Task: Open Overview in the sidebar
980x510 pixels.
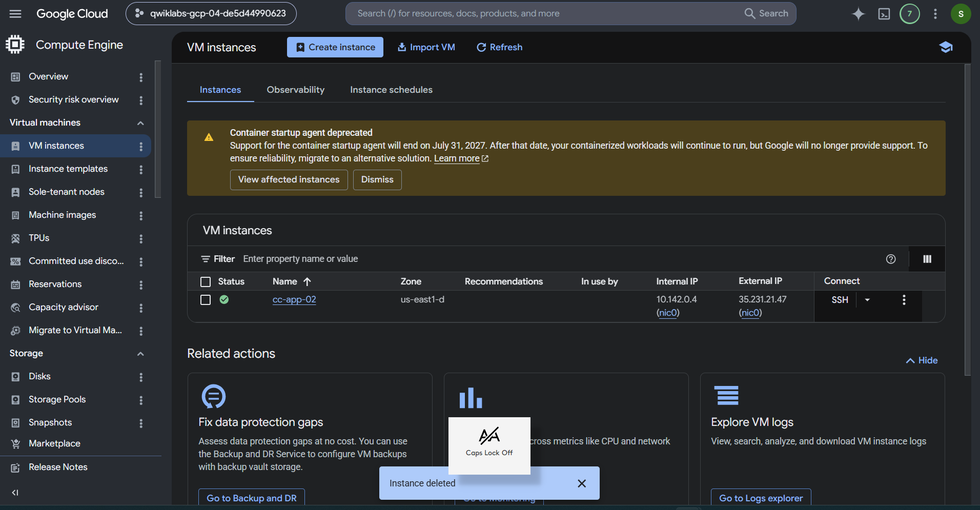Action: click(x=49, y=77)
